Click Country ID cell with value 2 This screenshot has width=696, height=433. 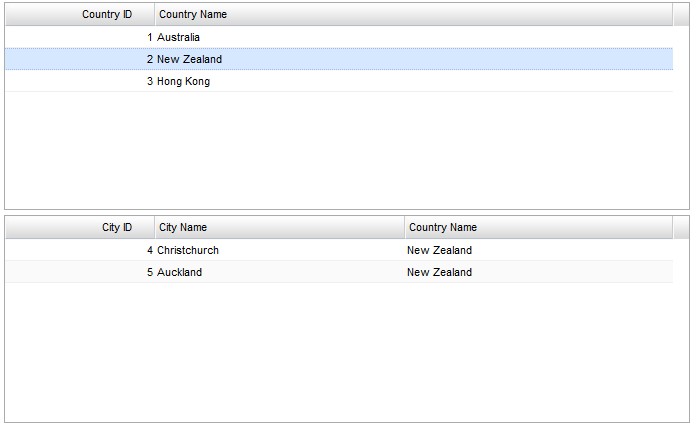pos(150,60)
